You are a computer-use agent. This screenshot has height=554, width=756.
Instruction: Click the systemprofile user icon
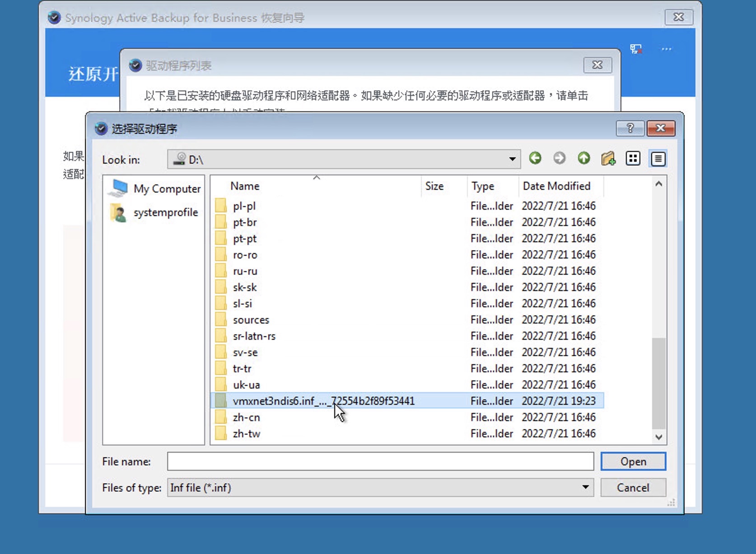coord(118,212)
